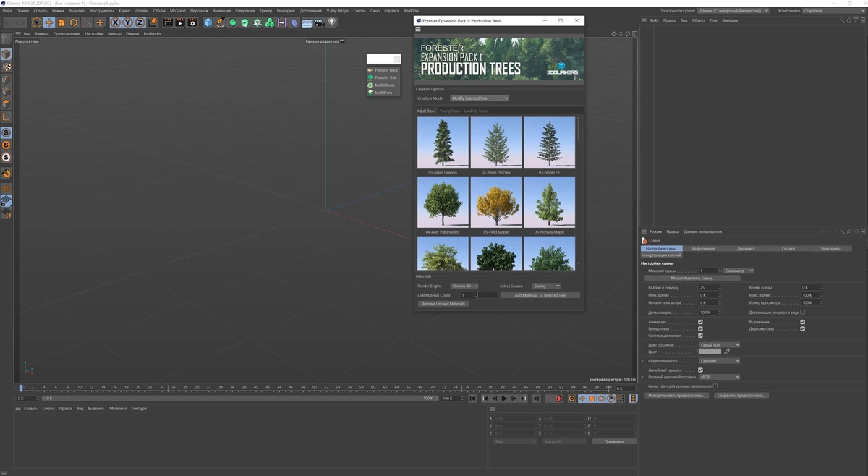Go to end of animation
This screenshot has height=476, width=868.
click(536, 399)
